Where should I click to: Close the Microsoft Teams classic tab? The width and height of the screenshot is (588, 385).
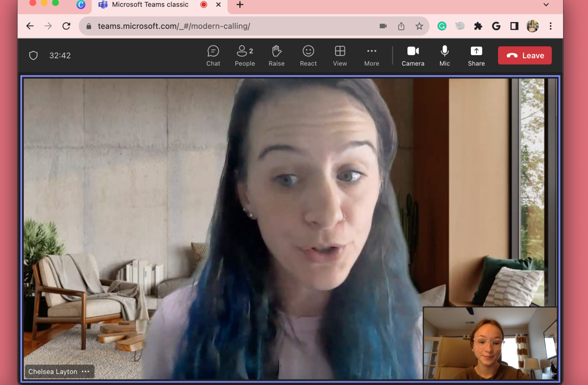[219, 5]
